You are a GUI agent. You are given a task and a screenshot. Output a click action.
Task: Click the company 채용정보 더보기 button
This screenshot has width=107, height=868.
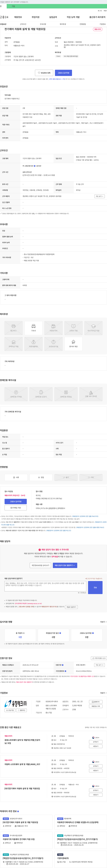click(x=96, y=706)
